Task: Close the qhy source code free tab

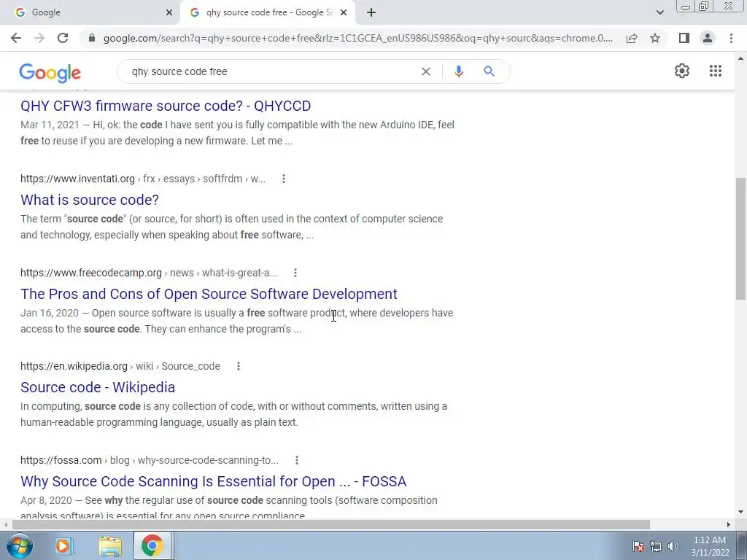Action: 344,12
